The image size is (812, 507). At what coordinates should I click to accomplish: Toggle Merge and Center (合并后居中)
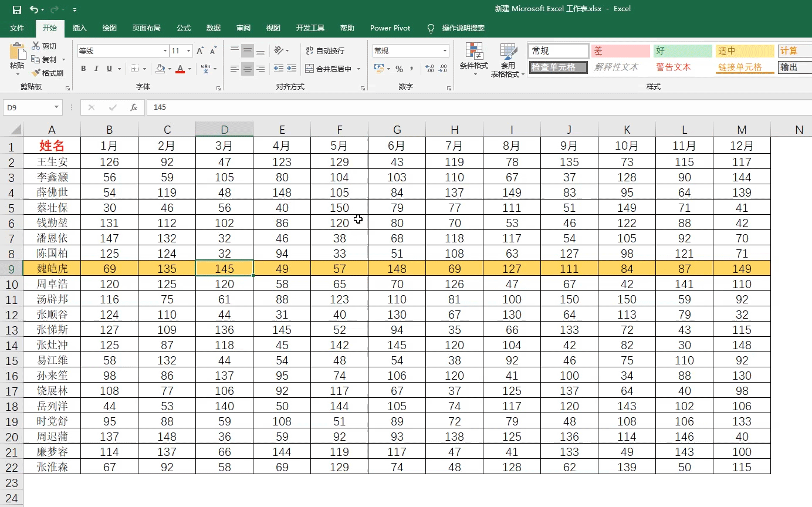(328, 69)
